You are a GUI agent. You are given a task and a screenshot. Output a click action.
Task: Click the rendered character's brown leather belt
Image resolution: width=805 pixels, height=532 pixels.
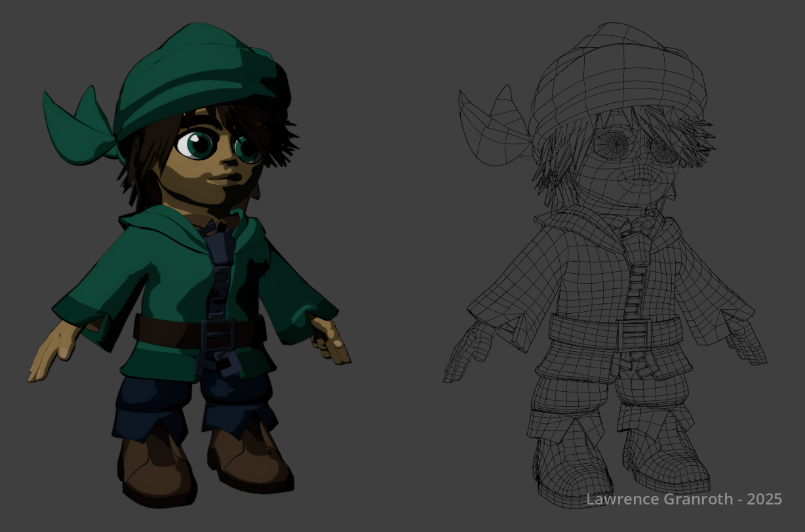point(164,331)
